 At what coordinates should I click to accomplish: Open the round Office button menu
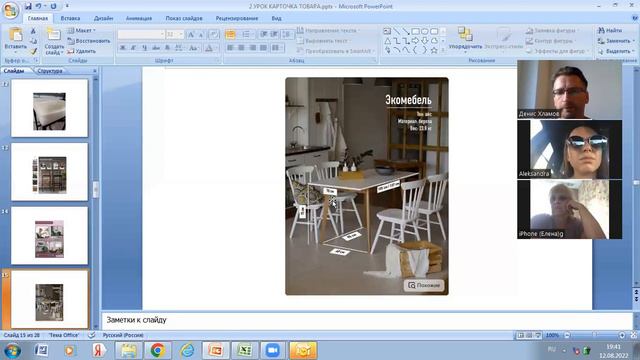click(10, 10)
